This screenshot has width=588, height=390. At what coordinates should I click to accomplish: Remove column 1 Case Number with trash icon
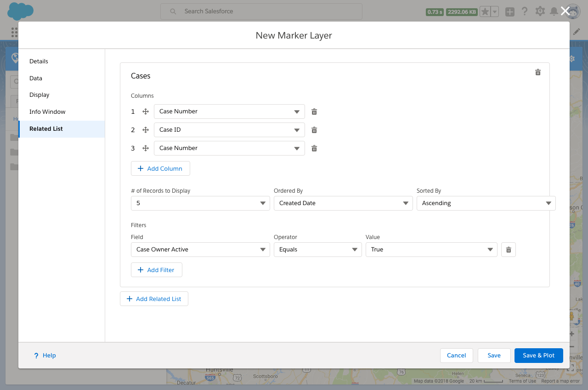tap(314, 111)
